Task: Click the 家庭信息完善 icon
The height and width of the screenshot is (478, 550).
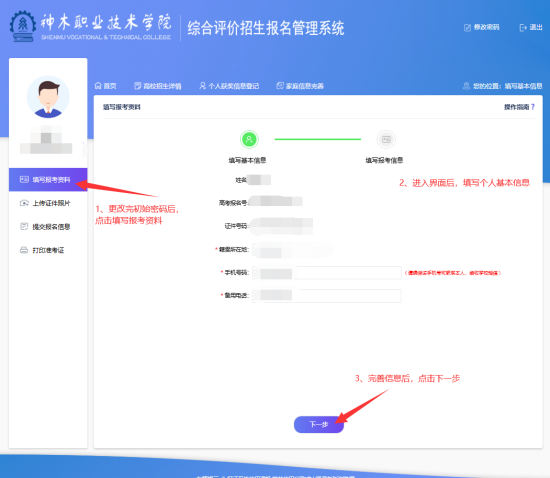Action: [280, 86]
